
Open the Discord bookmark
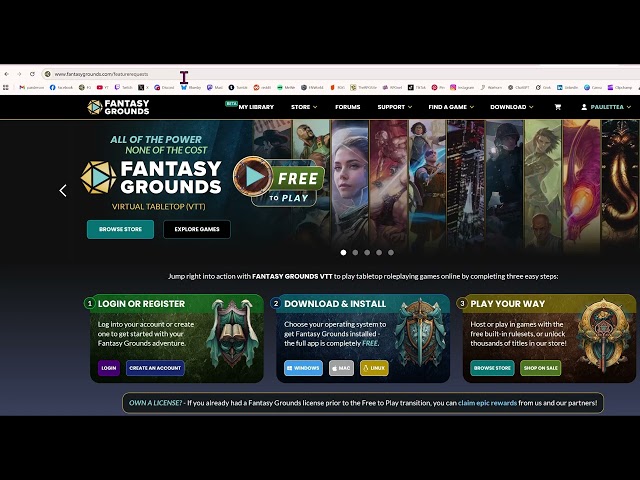(x=164, y=87)
